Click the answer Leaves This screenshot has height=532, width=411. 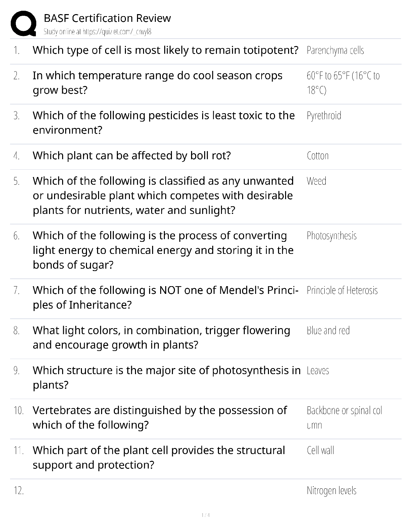pyautogui.click(x=318, y=370)
